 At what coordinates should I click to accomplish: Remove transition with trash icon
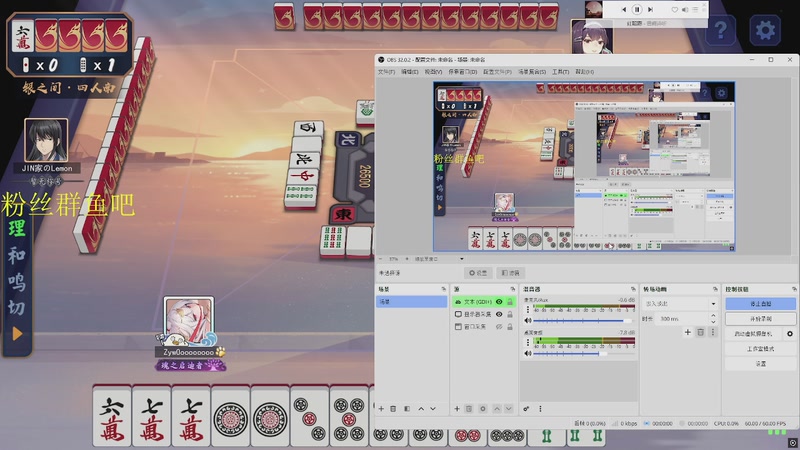coord(701,332)
